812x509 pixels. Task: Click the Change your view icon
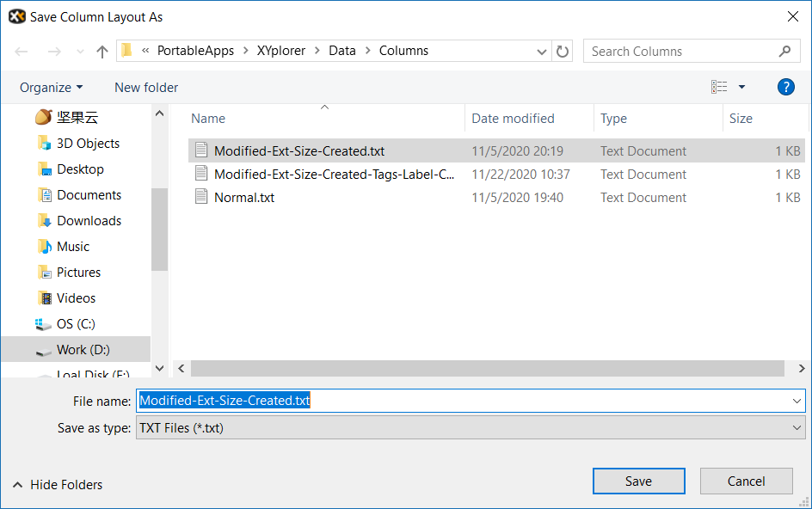[719, 87]
